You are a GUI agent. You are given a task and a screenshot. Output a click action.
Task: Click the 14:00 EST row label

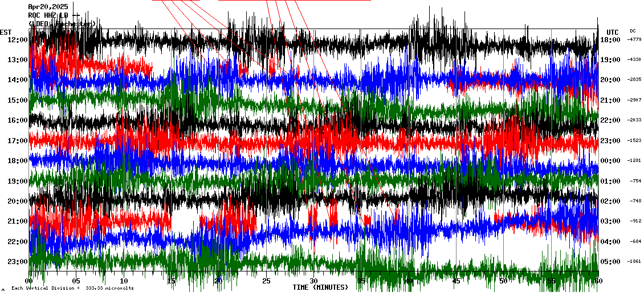coord(18,80)
